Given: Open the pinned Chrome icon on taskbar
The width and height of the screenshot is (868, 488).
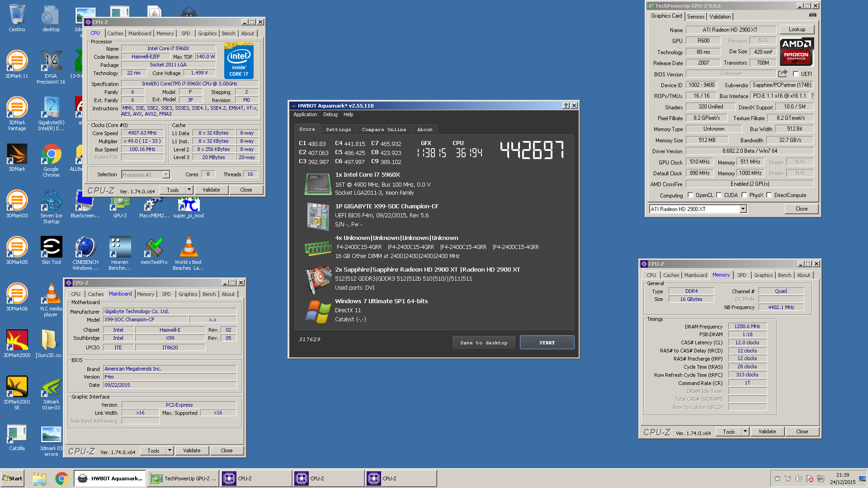Looking at the screenshot, I should [x=62, y=479].
